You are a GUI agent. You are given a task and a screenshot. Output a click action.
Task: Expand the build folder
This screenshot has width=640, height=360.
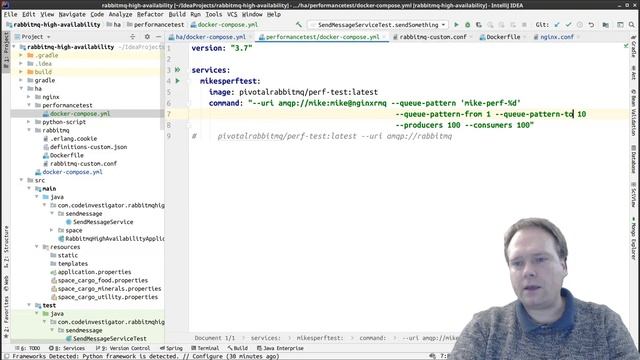tap(21, 72)
